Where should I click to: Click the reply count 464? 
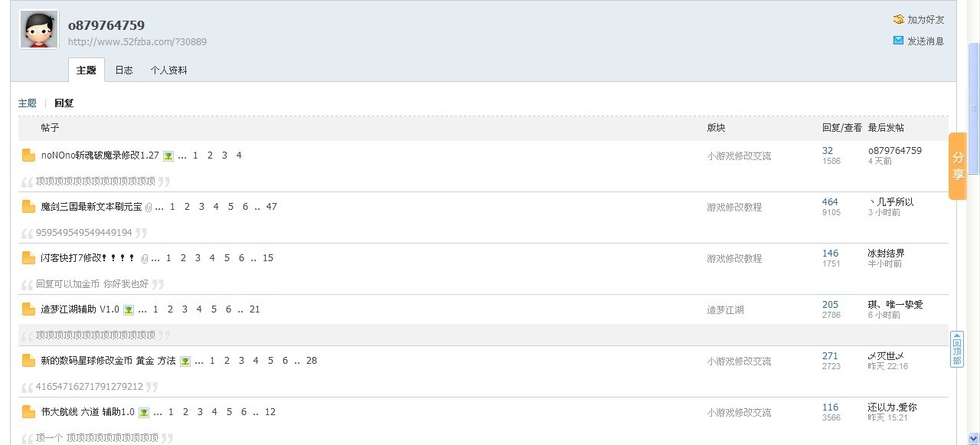(x=830, y=202)
